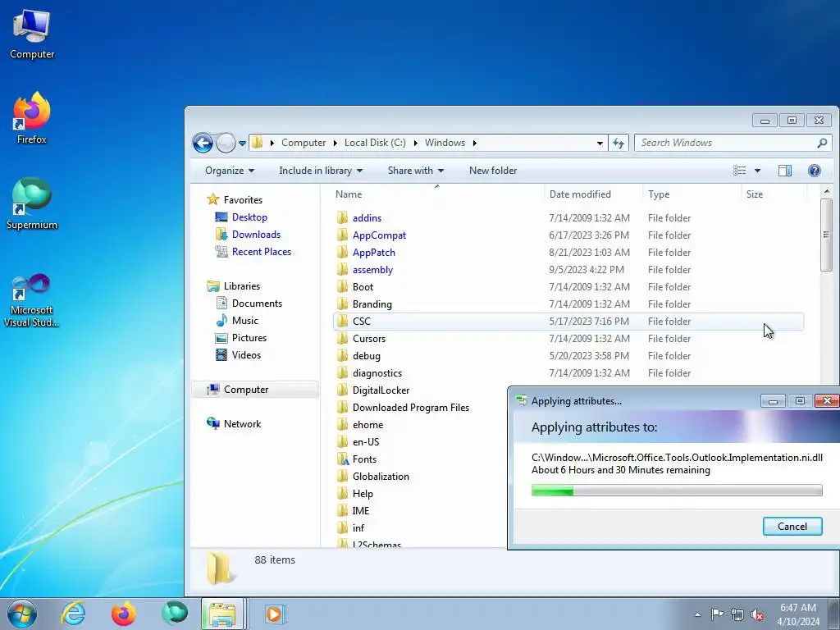Image resolution: width=840 pixels, height=630 pixels.
Task: Click the file list vertical scrollbar thumb
Action: 826,235
